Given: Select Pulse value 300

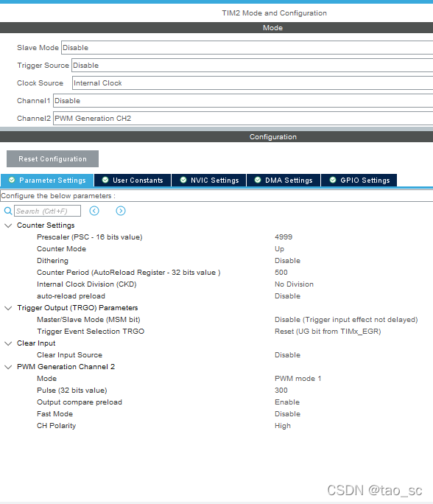Looking at the screenshot, I should [x=281, y=391].
